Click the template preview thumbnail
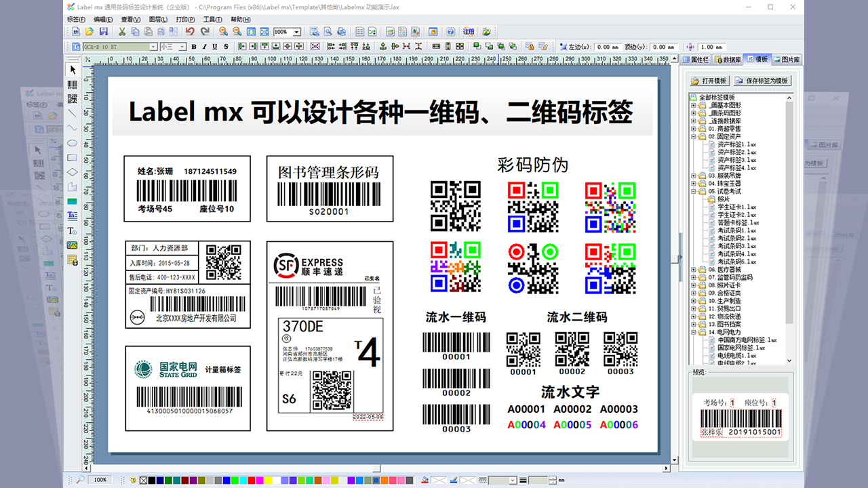 tap(740, 416)
